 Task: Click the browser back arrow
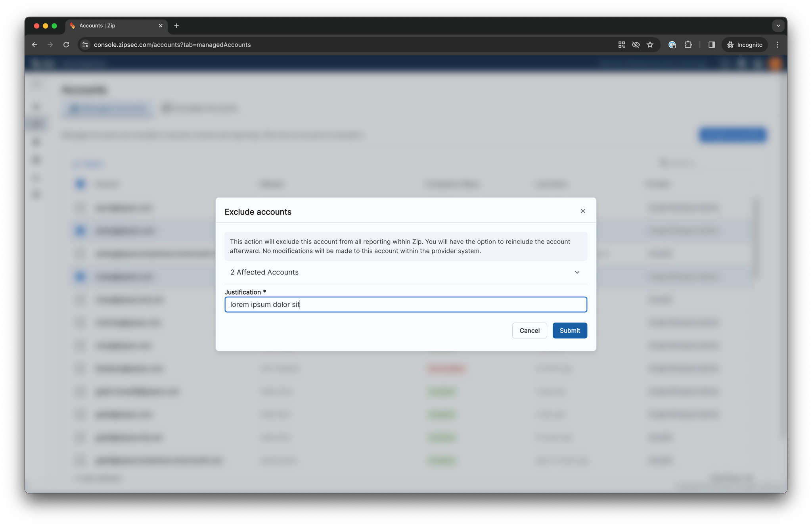click(x=34, y=45)
